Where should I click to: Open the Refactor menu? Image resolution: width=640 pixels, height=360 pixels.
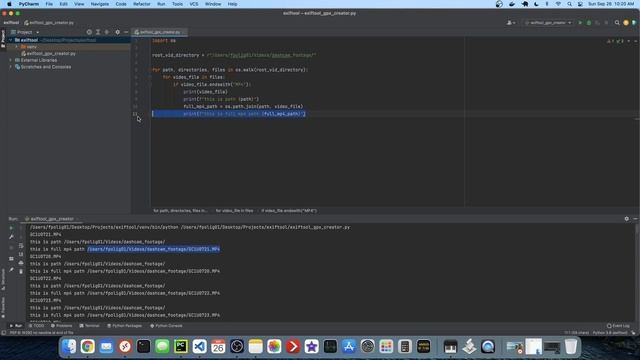click(142, 4)
